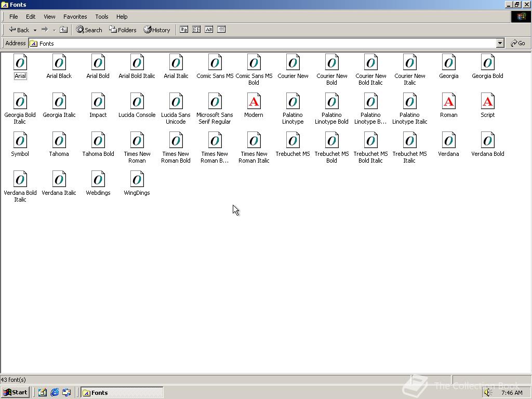532x399 pixels.
Task: Open the Back history dropdown arrow
Action: [35, 30]
